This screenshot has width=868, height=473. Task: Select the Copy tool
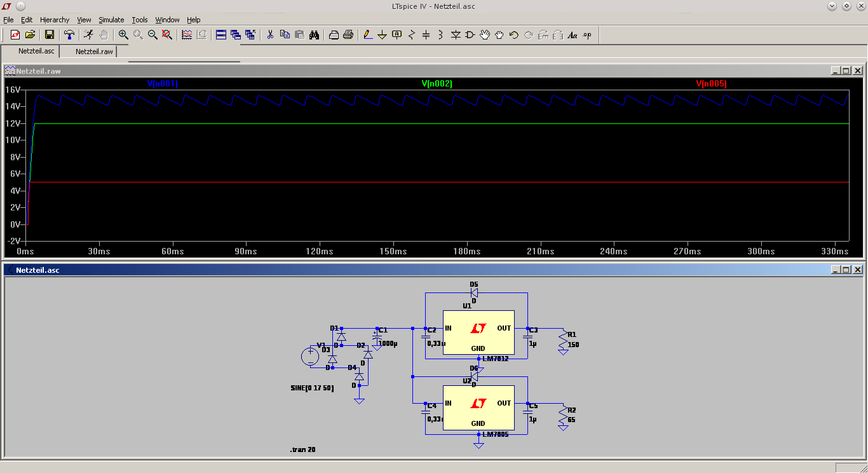coord(285,35)
